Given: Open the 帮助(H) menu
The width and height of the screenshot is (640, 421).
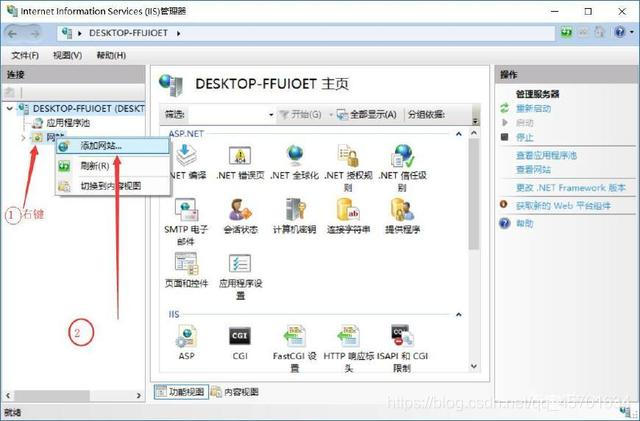Looking at the screenshot, I should tap(111, 55).
